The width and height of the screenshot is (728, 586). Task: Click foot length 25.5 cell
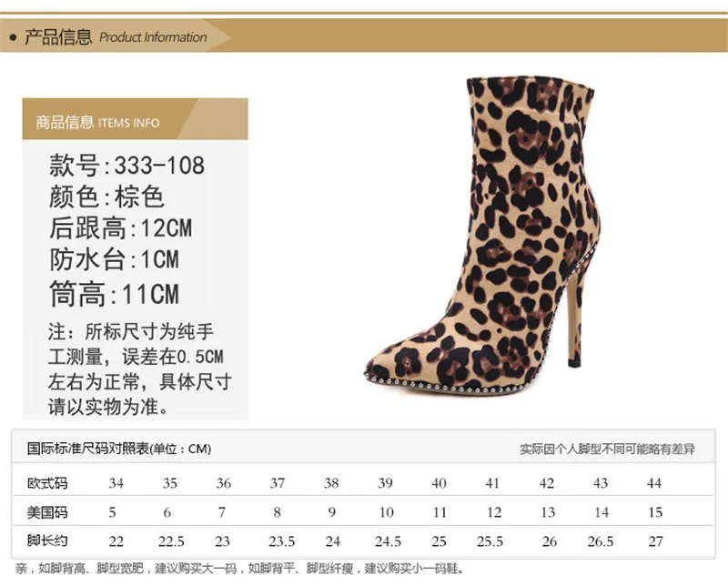tap(490, 541)
